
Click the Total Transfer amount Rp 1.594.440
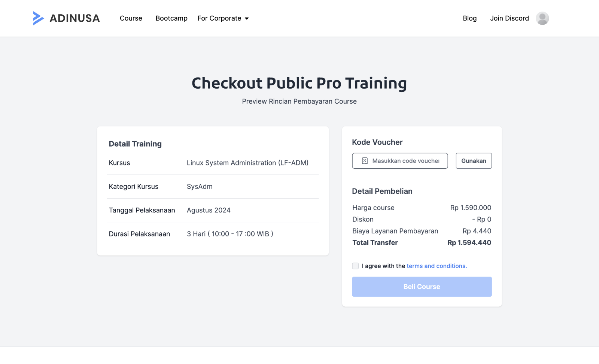[469, 243]
